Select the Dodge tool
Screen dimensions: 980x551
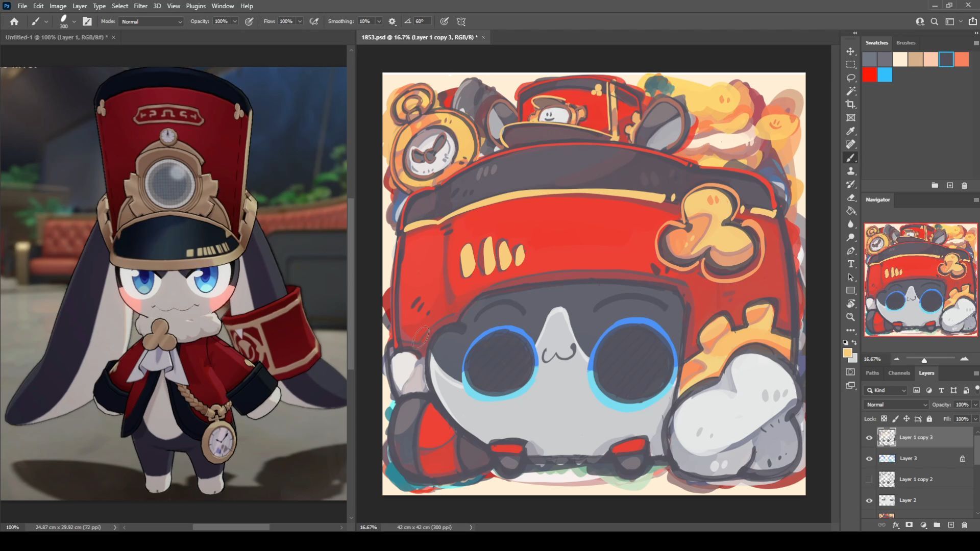(850, 237)
